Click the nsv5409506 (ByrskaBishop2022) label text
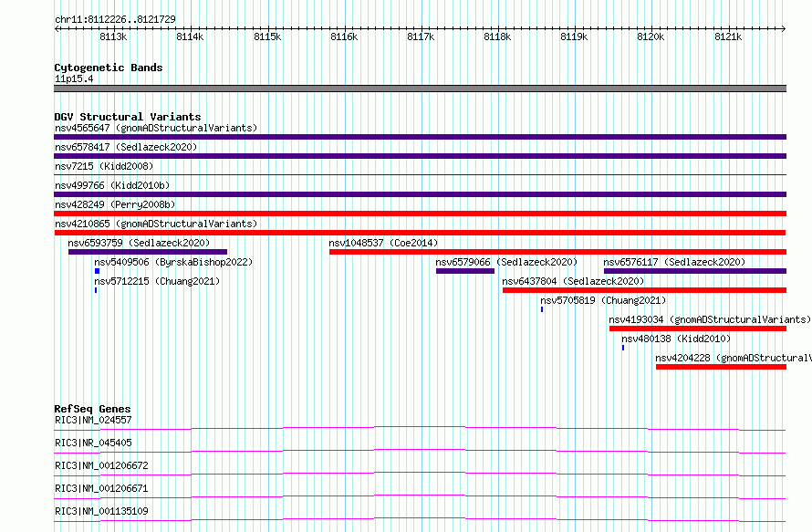This screenshot has width=812, height=532. (173, 262)
